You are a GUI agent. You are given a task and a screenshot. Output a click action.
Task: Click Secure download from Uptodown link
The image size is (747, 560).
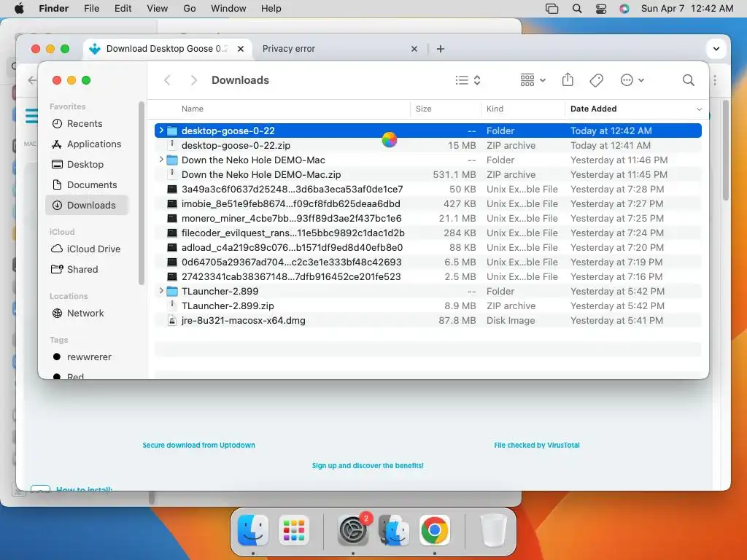click(198, 446)
